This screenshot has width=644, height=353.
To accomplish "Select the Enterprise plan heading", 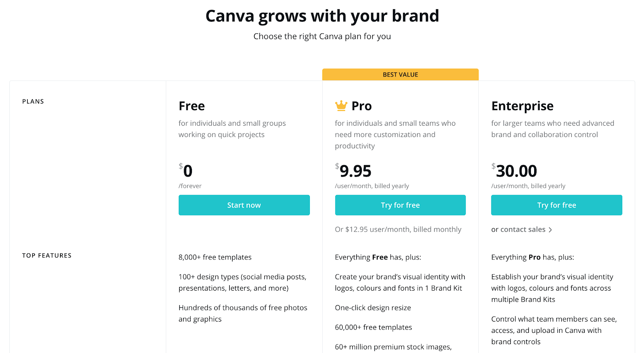I will coord(522,106).
